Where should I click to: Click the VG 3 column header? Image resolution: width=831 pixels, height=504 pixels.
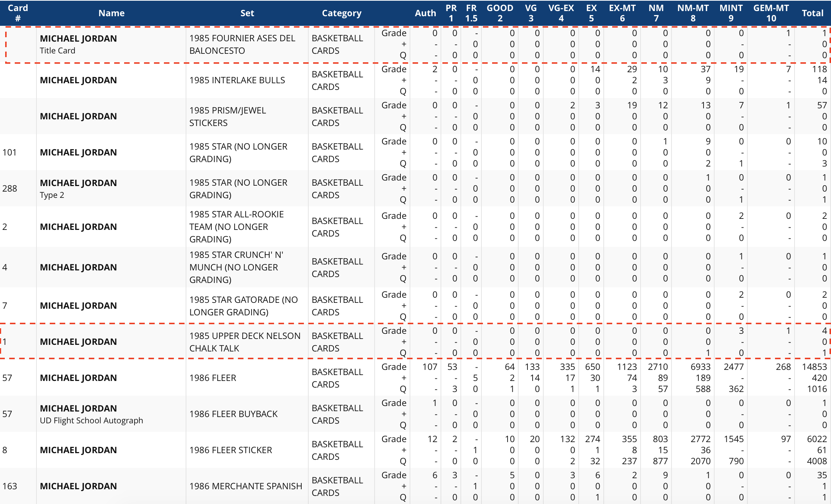531,13
